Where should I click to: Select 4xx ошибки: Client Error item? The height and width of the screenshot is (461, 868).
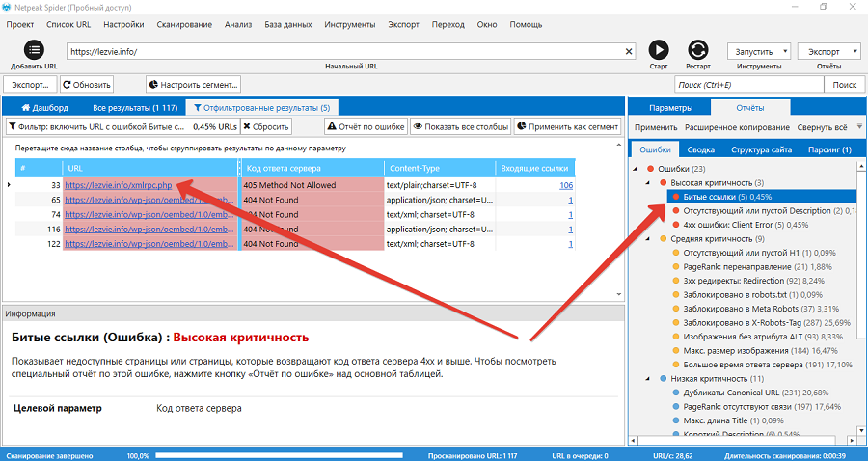(x=746, y=225)
